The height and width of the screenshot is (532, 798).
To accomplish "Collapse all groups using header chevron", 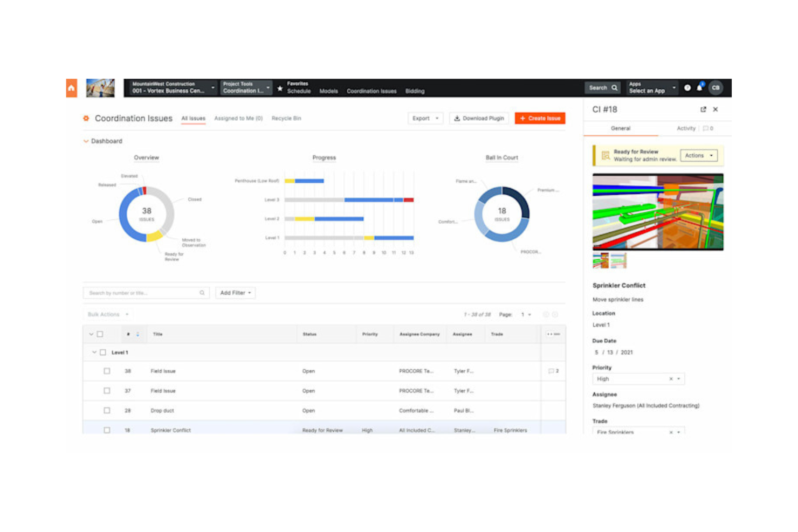I will tap(91, 334).
